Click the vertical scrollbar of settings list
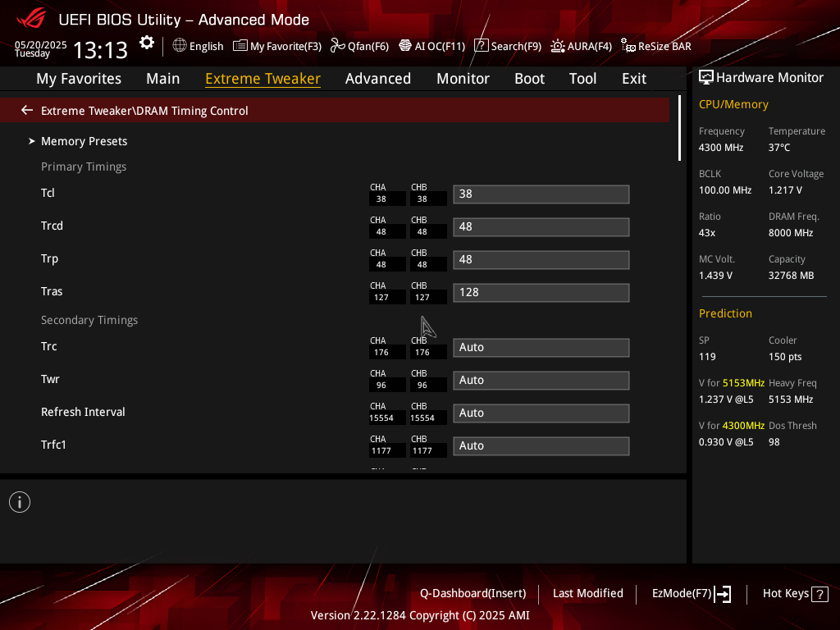 679,128
